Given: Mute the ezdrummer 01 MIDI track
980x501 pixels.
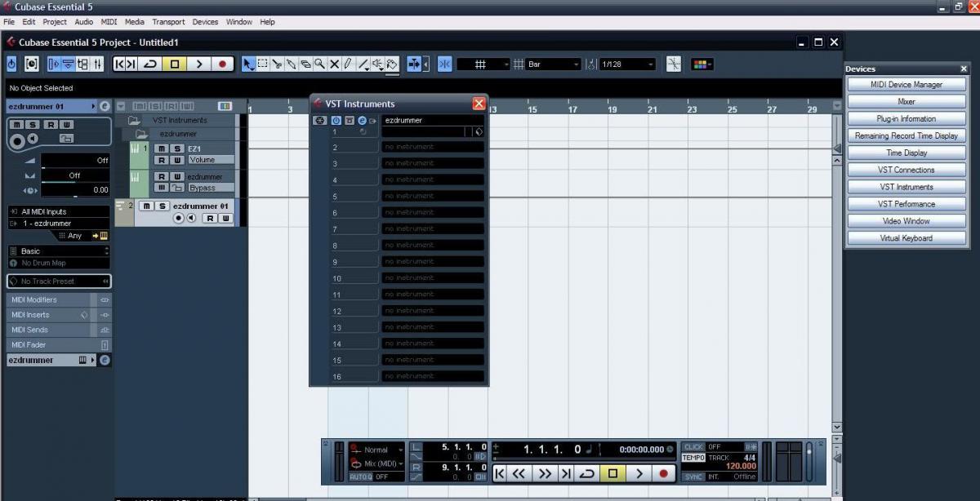Looking at the screenshot, I should [x=147, y=206].
